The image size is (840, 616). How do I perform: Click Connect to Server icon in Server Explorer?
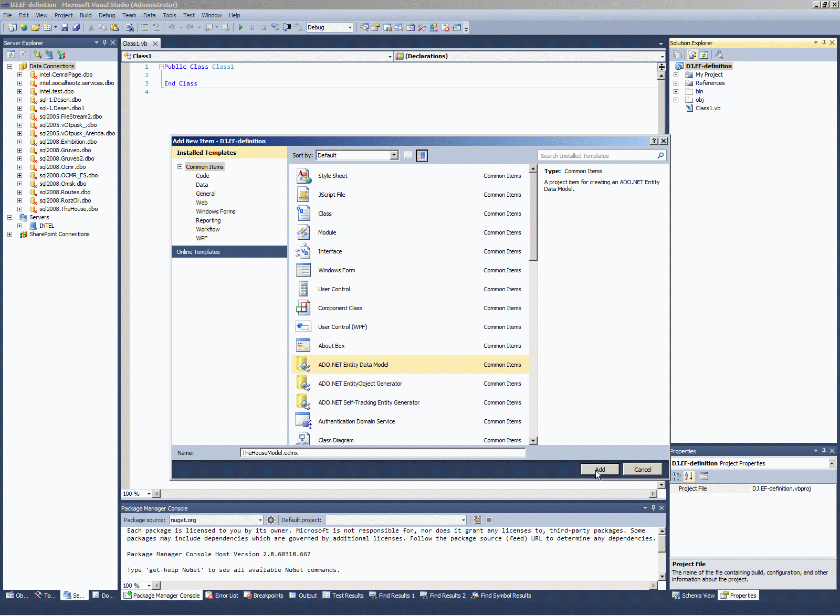pos(49,55)
